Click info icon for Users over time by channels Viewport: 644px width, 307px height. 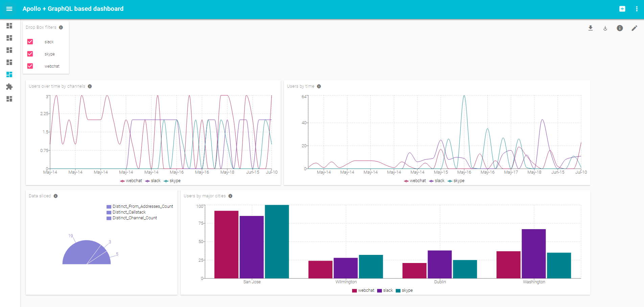coord(90,86)
